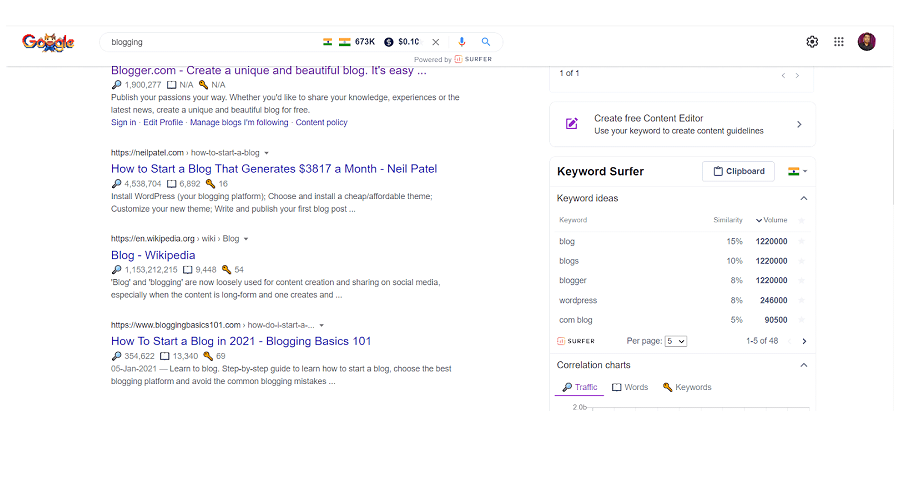This screenshot has height=485, width=924.
Task: Open the country flag dropdown in Keyword Surfer
Action: click(x=797, y=171)
